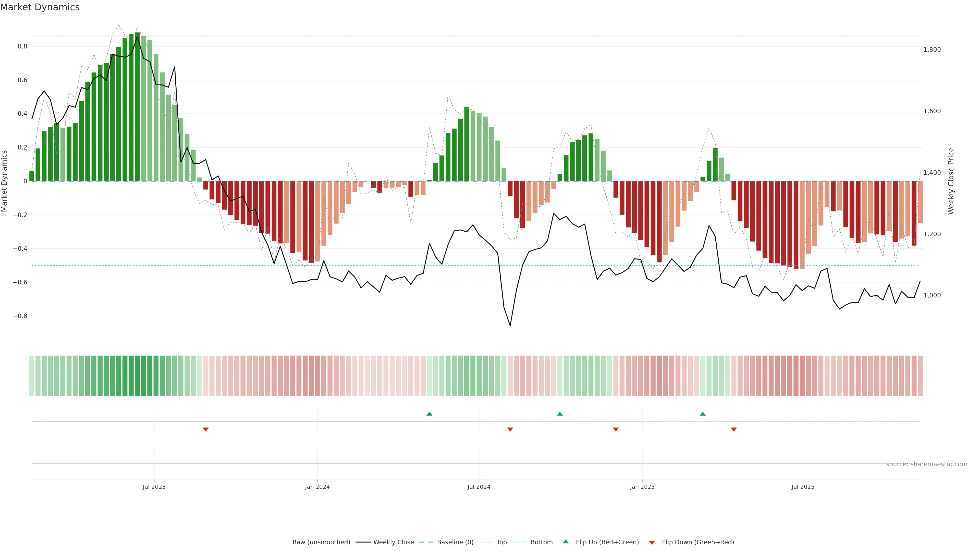Screen dimensions: 980x551
Task: Click the Jul 2024 x-axis label
Action: (479, 487)
